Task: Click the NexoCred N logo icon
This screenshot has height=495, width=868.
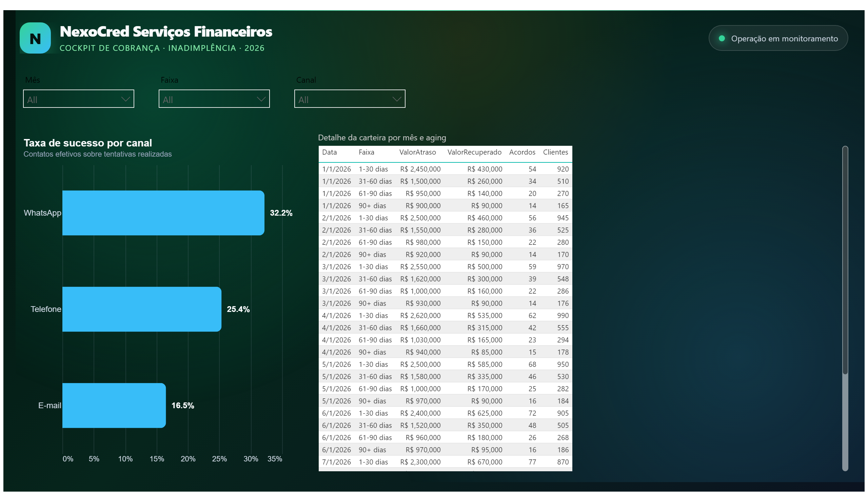Action: click(35, 38)
